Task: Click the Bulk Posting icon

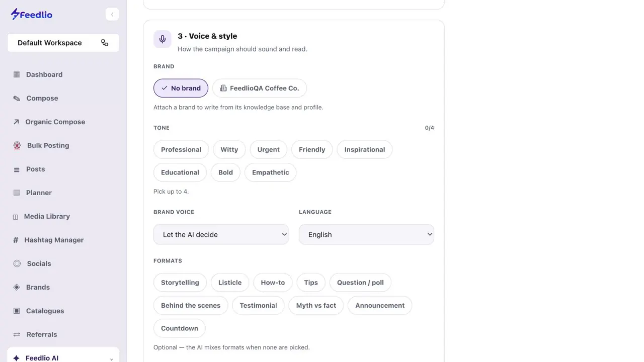Action: [17, 145]
